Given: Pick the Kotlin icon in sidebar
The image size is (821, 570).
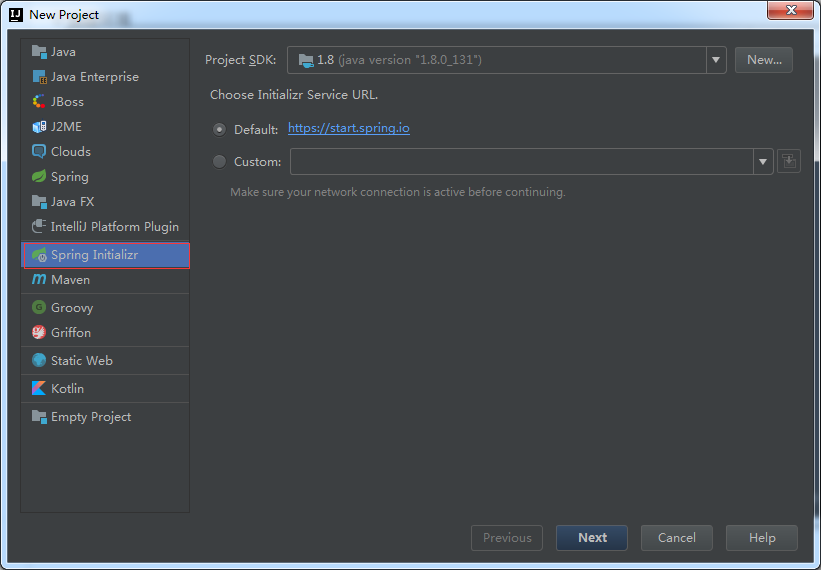Looking at the screenshot, I should tap(39, 389).
